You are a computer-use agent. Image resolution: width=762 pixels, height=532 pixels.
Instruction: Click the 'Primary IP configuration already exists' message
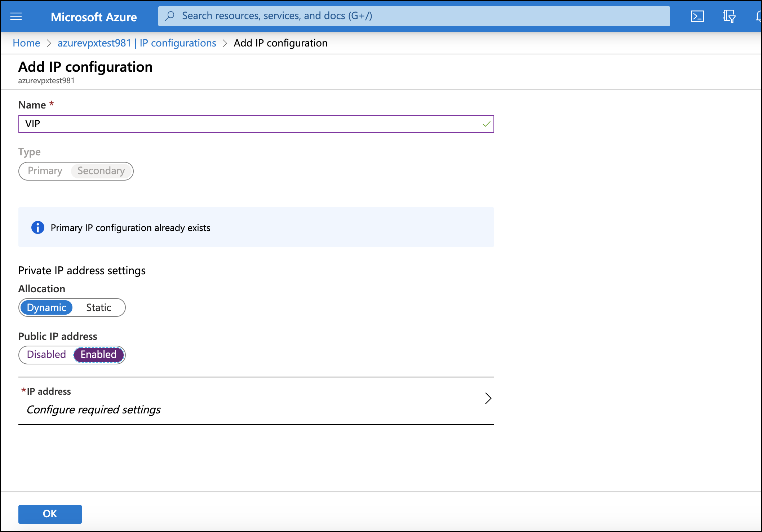(x=130, y=228)
